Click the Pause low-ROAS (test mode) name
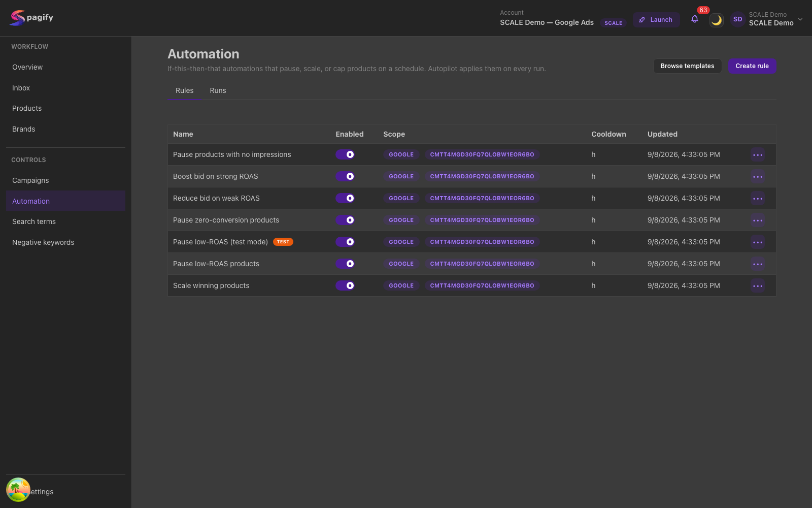812x508 pixels. [220, 242]
